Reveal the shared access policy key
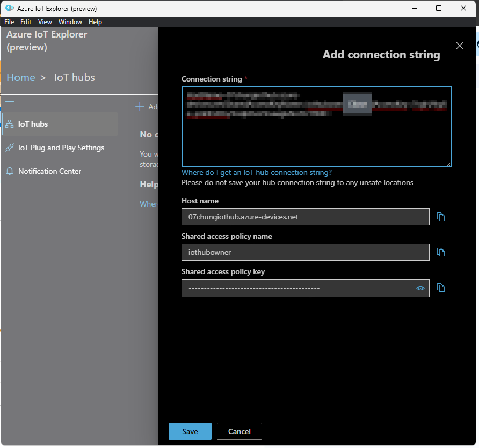This screenshot has height=448, width=479. tap(420, 288)
